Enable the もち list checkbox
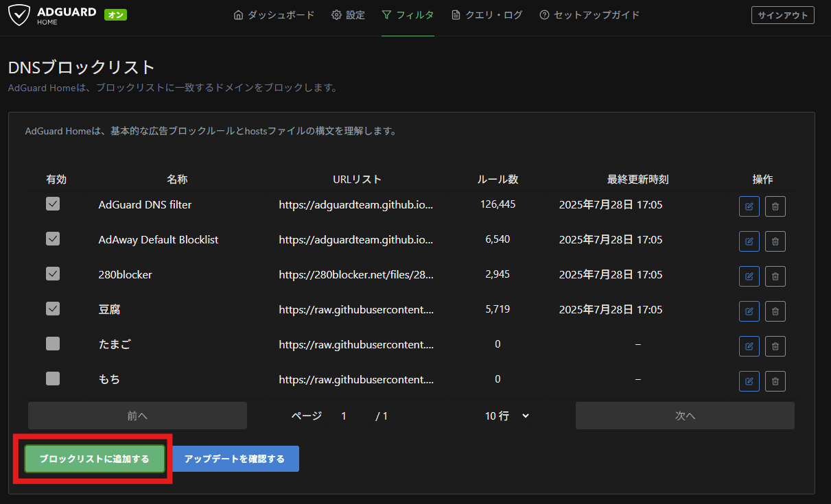This screenshot has width=831, height=504. pos(53,379)
